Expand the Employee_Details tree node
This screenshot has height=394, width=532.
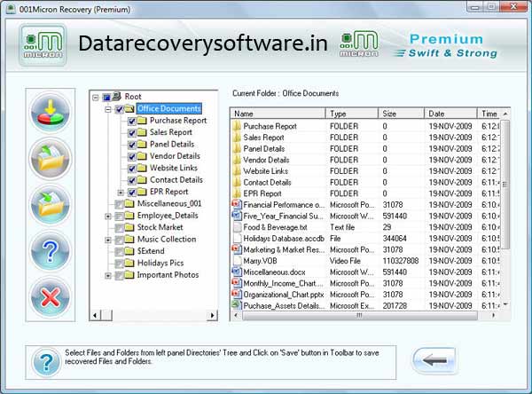click(108, 217)
